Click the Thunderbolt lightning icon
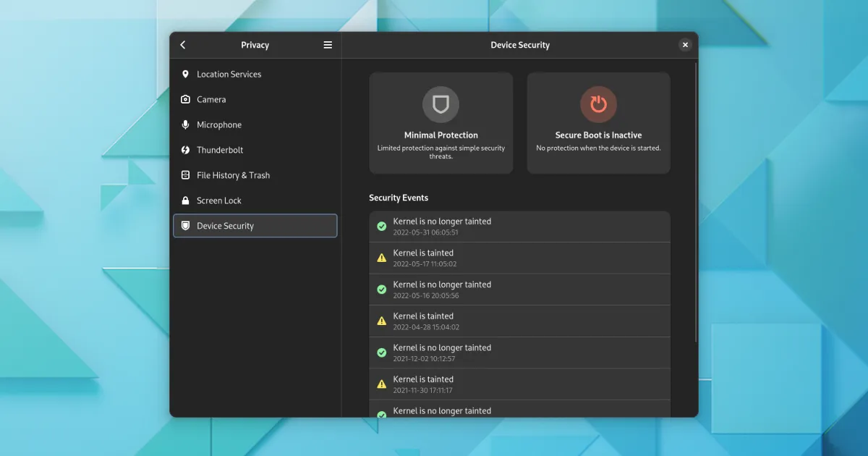Screen dimensions: 868x456 (185, 150)
